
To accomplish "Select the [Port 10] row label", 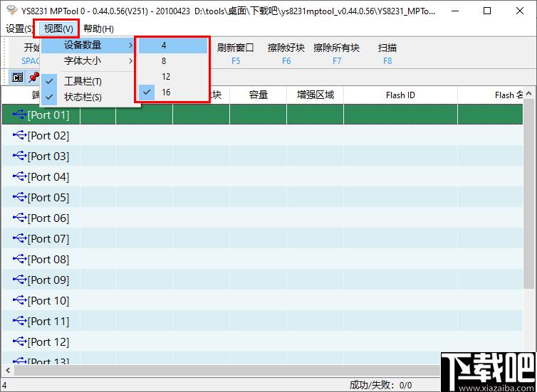I will (48, 301).
